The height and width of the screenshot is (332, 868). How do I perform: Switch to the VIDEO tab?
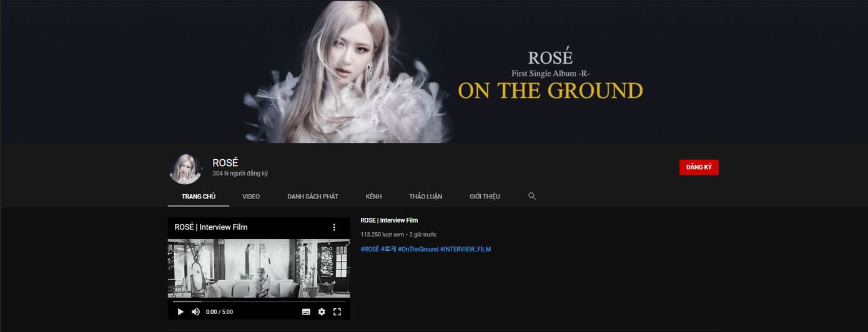coord(251,196)
